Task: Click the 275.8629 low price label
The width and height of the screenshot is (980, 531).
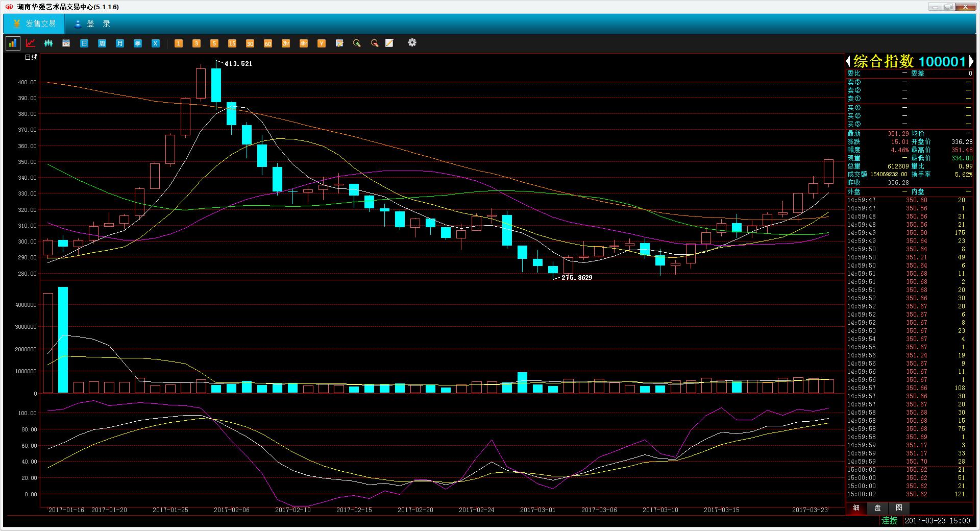Action: [x=577, y=278]
